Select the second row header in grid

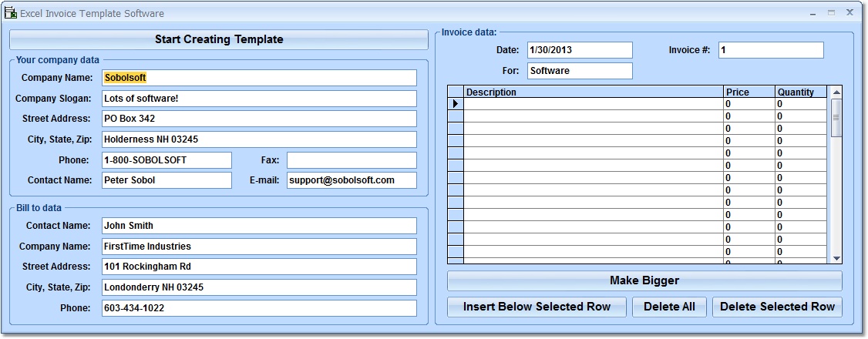(x=456, y=116)
